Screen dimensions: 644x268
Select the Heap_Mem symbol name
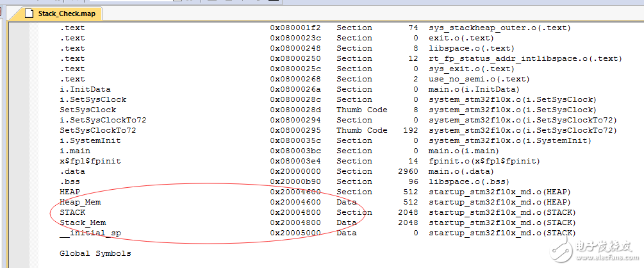pos(80,203)
